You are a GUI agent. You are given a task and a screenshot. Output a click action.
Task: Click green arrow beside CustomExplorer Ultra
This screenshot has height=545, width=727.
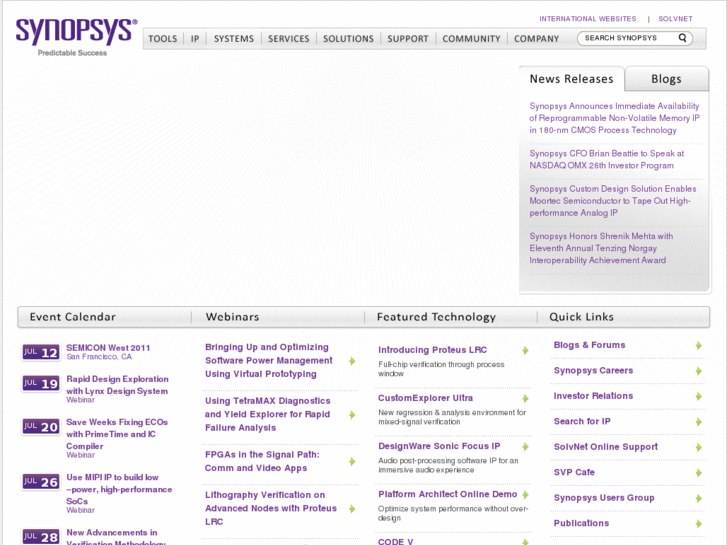click(x=525, y=399)
